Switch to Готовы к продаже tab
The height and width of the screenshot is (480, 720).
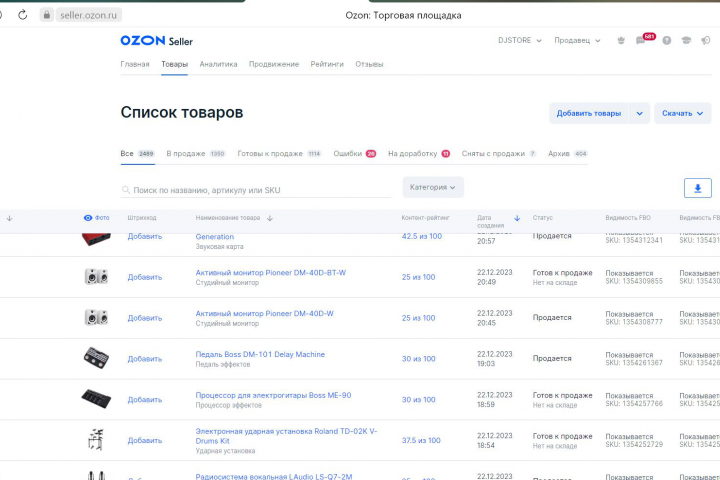[x=279, y=154]
